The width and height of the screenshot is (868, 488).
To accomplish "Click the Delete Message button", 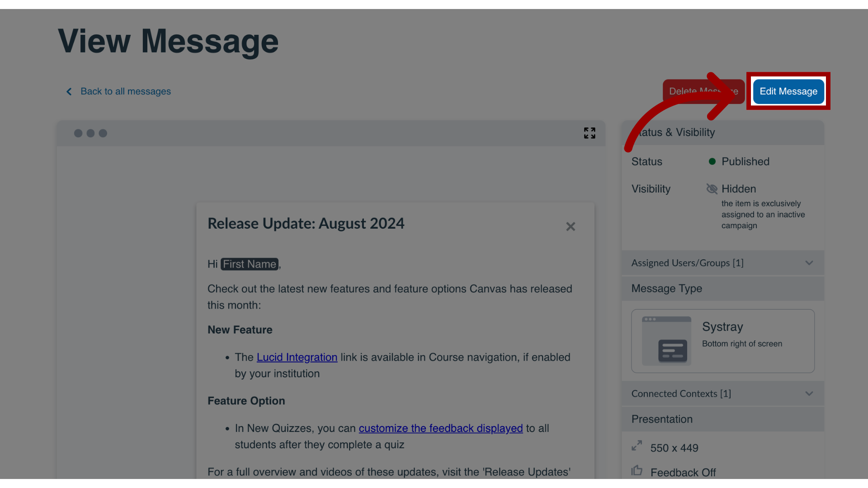I will click(x=703, y=91).
